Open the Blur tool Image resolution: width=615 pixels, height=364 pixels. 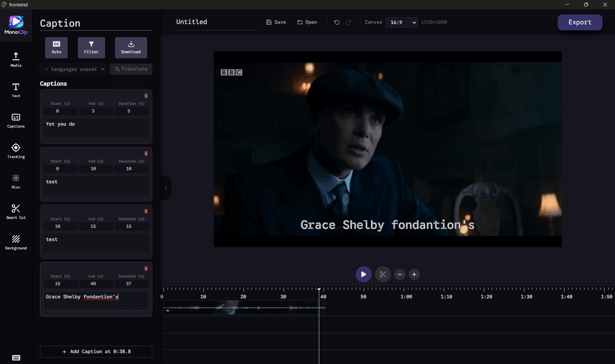coord(16,181)
